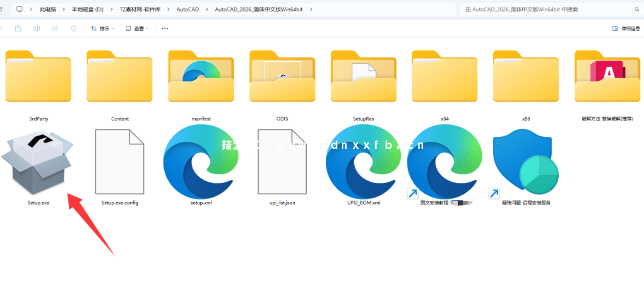Select the UPI2_BOM.xml file
The image size is (644, 290).
pyautogui.click(x=363, y=163)
